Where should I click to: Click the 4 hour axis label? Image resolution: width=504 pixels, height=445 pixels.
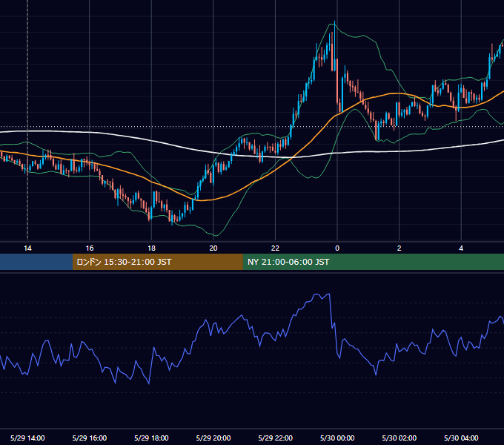461,248
